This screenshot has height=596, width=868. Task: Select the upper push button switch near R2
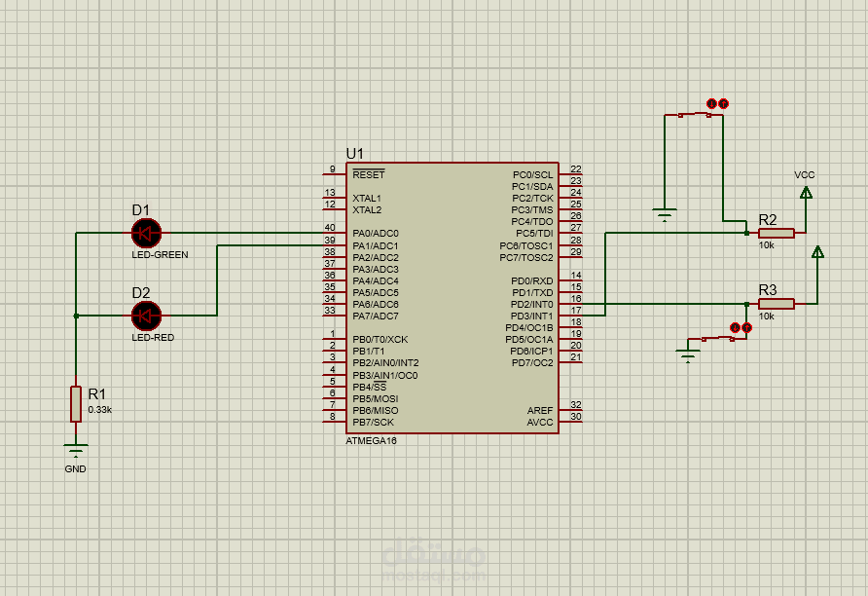click(695, 115)
